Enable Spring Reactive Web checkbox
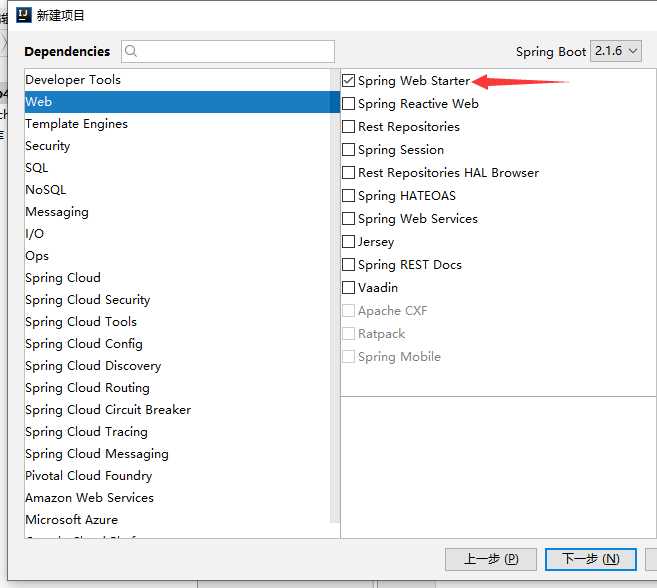Viewport: 657px width, 588px height. pyautogui.click(x=349, y=104)
